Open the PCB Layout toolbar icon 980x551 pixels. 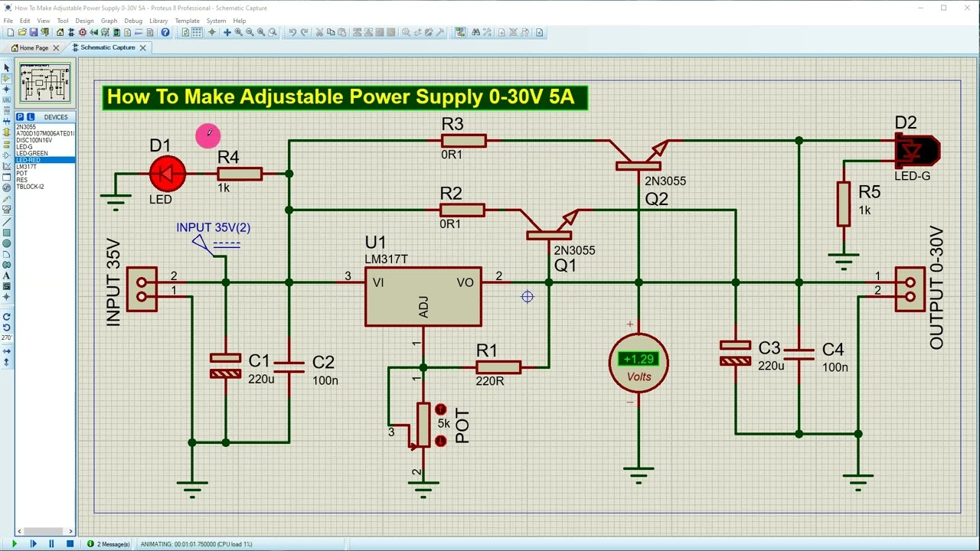click(82, 32)
